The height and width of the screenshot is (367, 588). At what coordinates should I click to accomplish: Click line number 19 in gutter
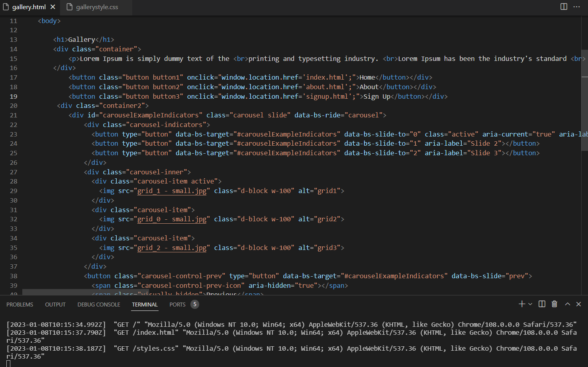pyautogui.click(x=14, y=96)
